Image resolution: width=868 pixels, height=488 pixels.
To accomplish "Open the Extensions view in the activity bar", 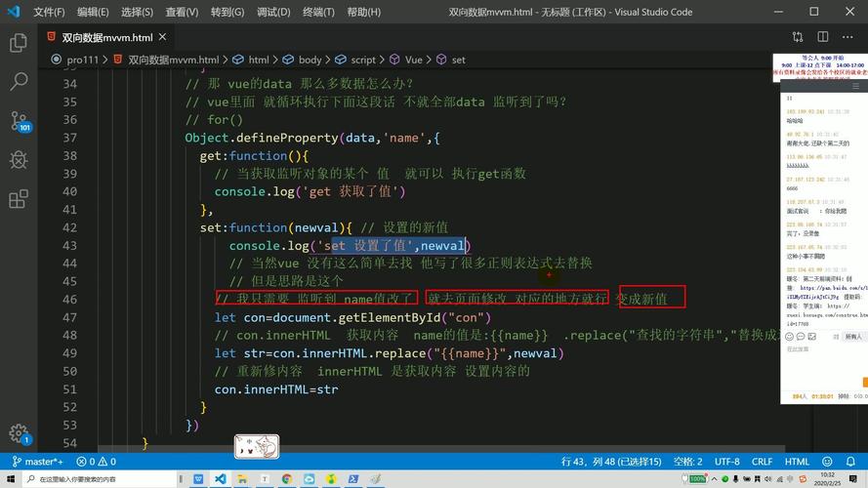I will point(19,199).
